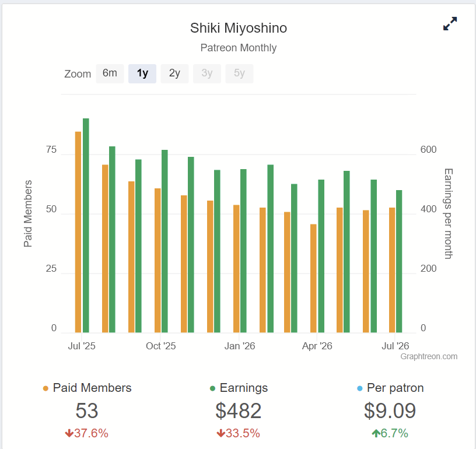Select the 3y zoom range

click(x=207, y=73)
